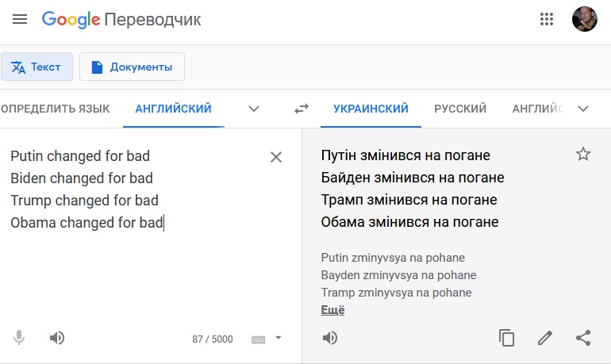
Task: Copy the translation to the clipboard
Action: point(506,338)
